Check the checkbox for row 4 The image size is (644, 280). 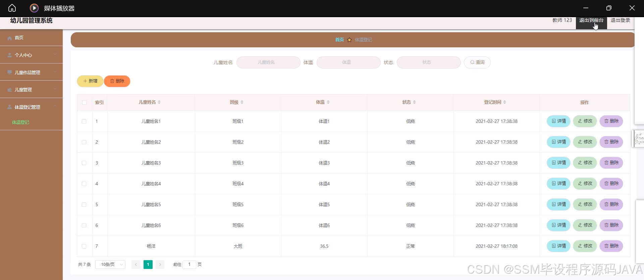pyautogui.click(x=84, y=184)
